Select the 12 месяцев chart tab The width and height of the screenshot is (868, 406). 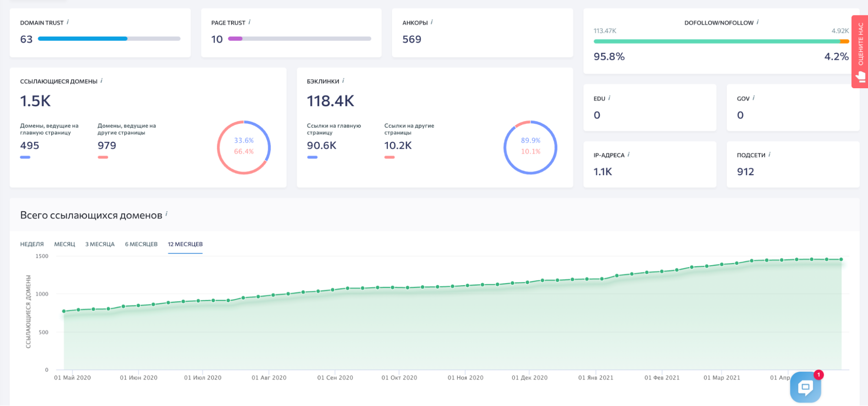[185, 244]
